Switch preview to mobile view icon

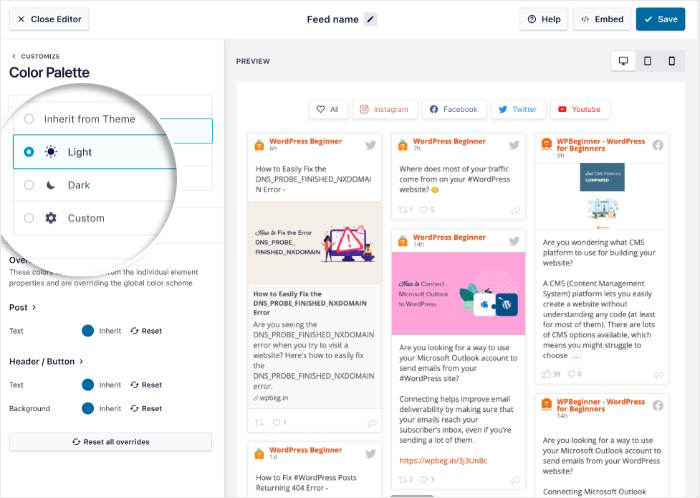pyautogui.click(x=671, y=61)
